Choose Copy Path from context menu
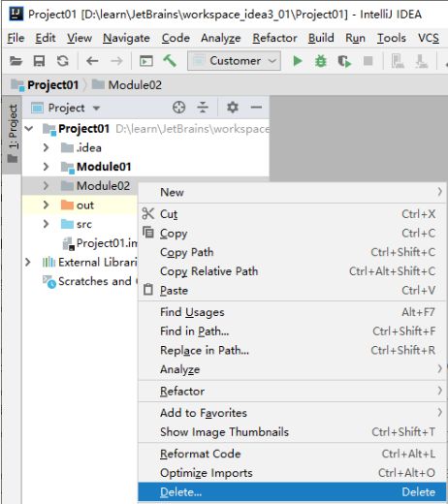 292,252
